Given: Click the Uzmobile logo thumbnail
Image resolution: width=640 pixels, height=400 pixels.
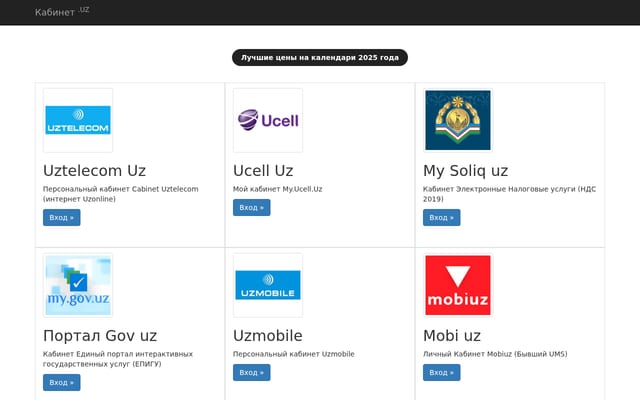Looking at the screenshot, I should tap(268, 285).
